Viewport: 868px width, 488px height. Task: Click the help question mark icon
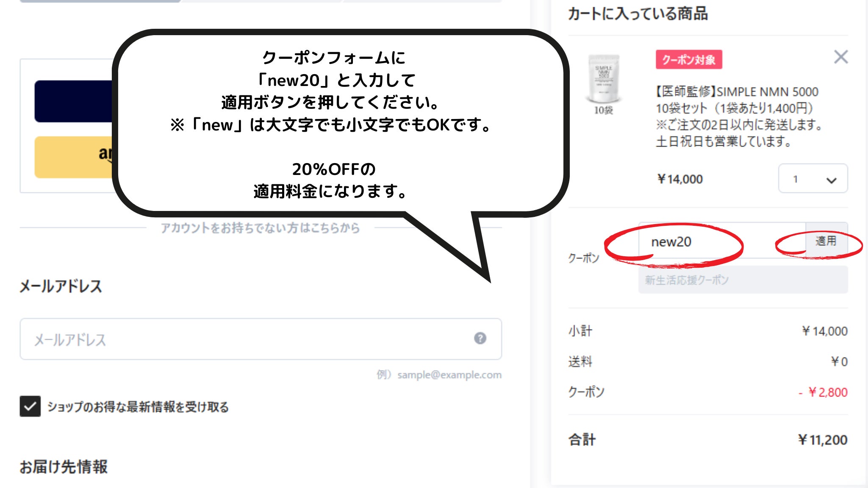(x=480, y=338)
